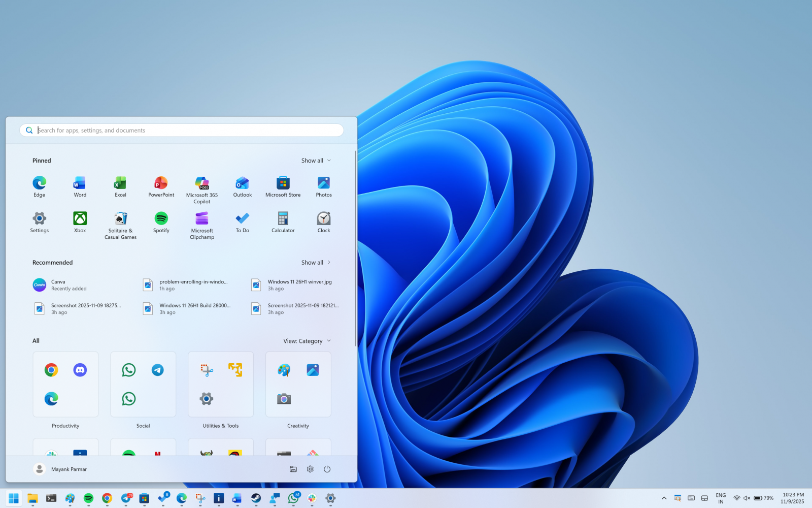Screen dimensions: 812x508
Task: Launch Spotify from the pinned section
Action: pos(161,221)
